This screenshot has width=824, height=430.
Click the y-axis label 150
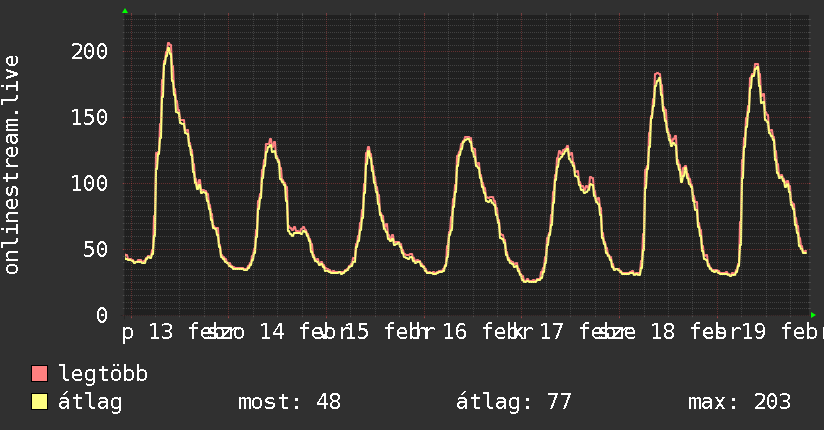[89, 117]
